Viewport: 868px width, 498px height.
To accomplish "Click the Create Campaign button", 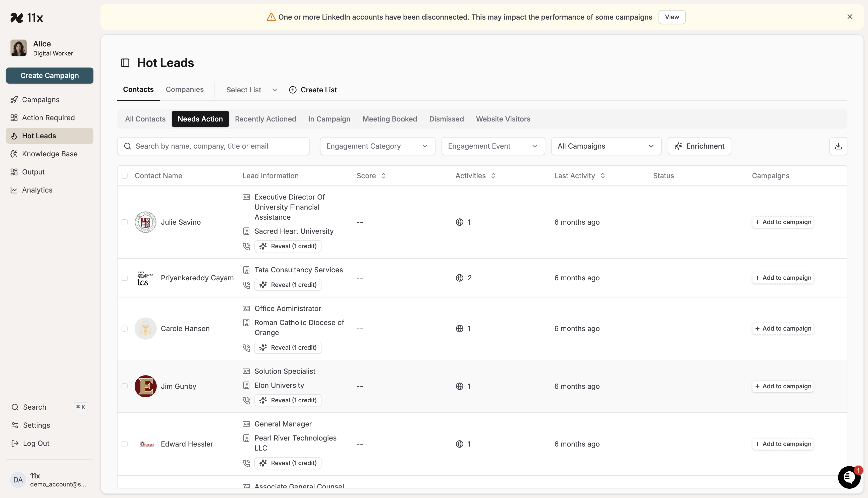I will [50, 76].
